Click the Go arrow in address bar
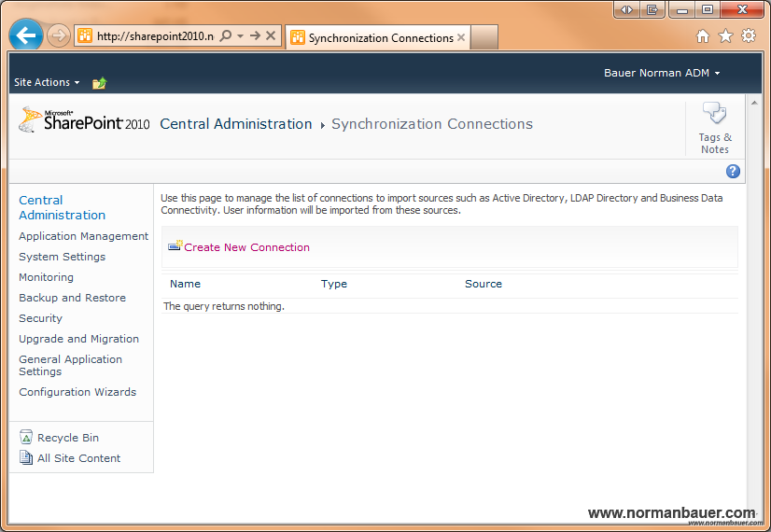771x532 pixels. [x=255, y=35]
